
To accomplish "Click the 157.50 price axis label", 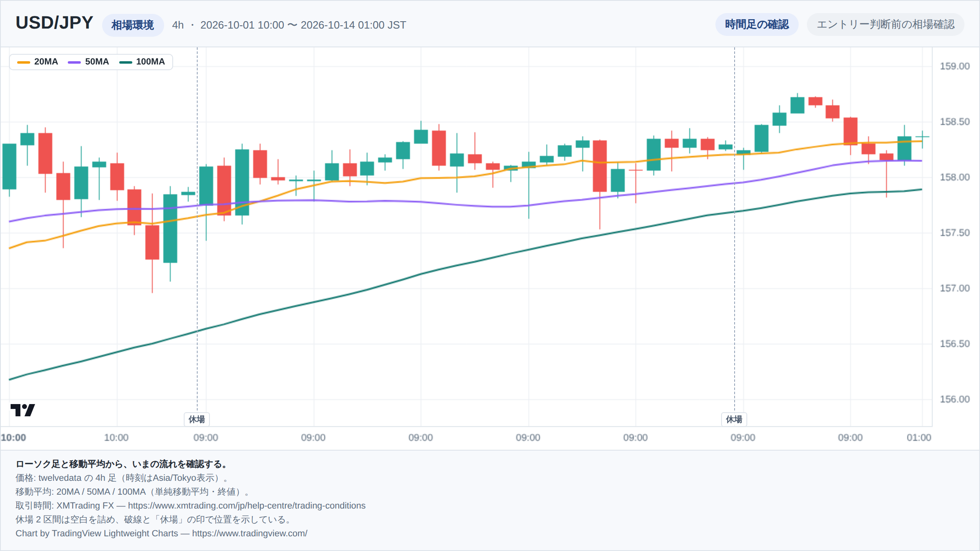I will tap(955, 233).
